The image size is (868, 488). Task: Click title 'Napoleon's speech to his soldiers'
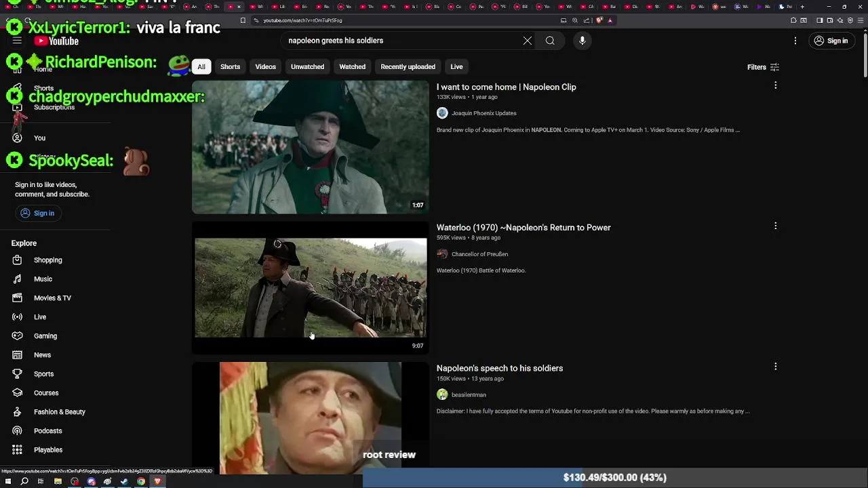click(500, 368)
